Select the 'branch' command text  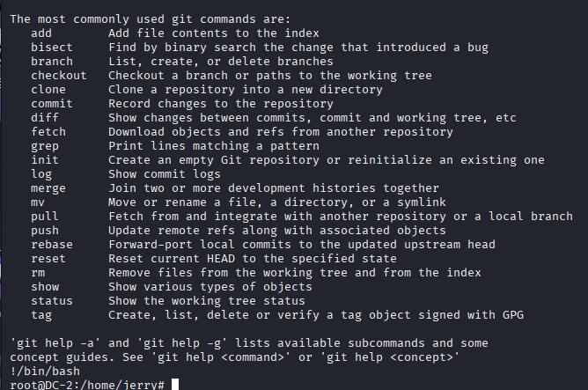(52, 62)
